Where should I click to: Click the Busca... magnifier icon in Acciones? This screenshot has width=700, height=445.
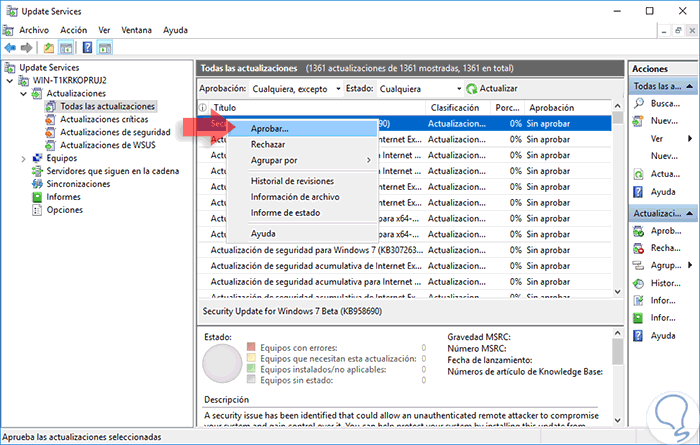click(x=639, y=104)
